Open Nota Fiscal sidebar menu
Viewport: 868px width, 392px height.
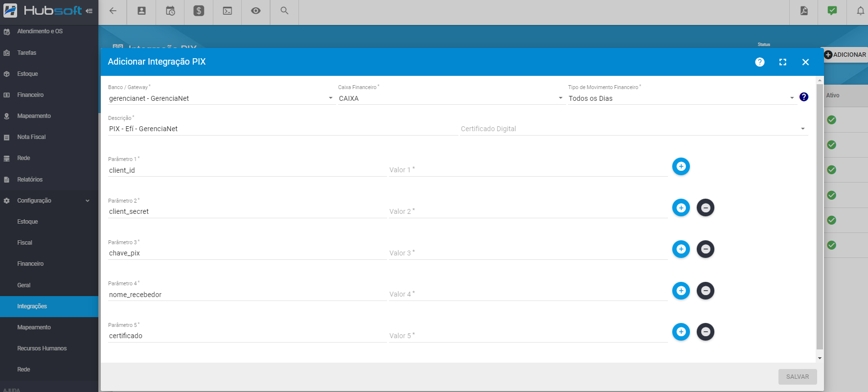coord(49,137)
